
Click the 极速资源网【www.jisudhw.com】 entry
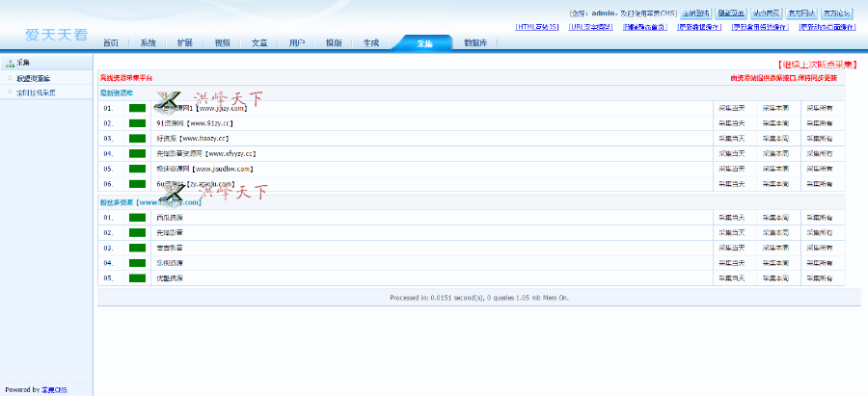pos(206,169)
